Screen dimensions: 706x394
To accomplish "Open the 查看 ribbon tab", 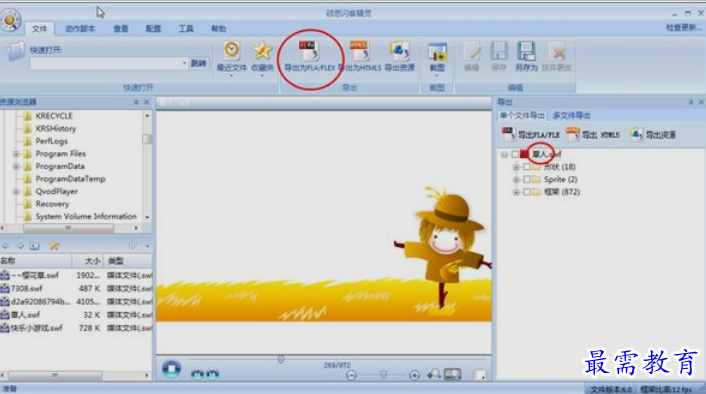I will point(120,29).
